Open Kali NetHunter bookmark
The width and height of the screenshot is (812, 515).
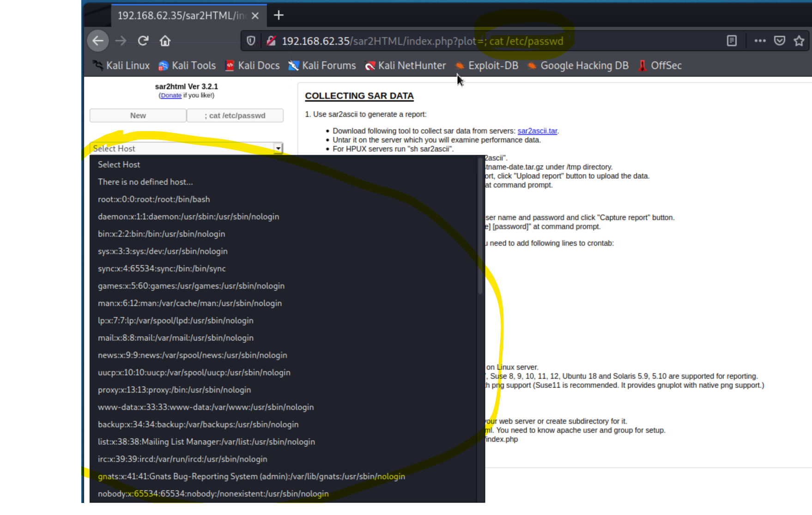[x=405, y=66]
